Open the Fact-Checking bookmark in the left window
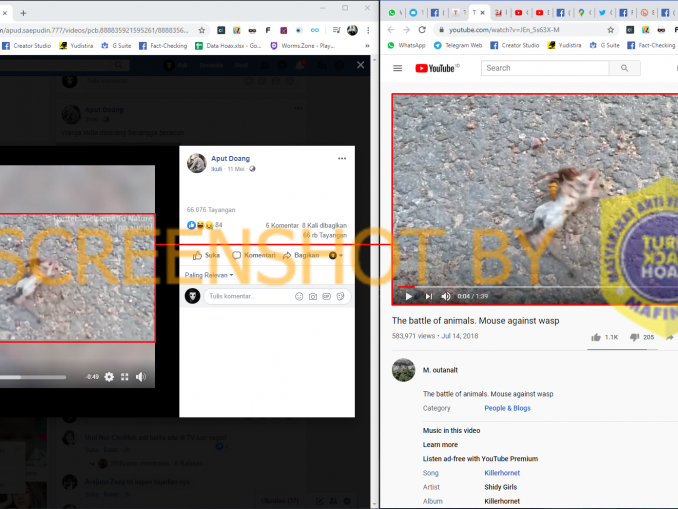The height and width of the screenshot is (509, 678). coord(163,45)
